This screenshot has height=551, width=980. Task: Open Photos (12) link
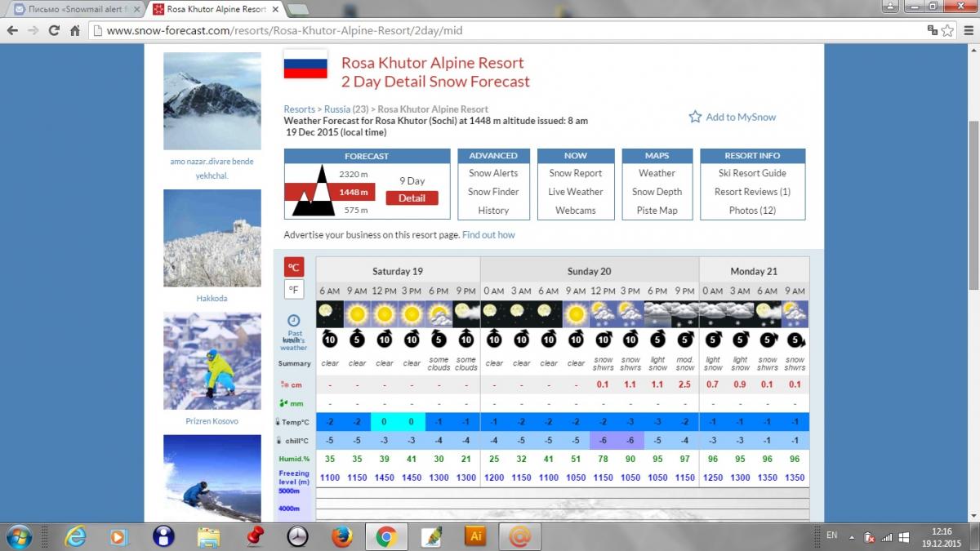pyautogui.click(x=752, y=211)
